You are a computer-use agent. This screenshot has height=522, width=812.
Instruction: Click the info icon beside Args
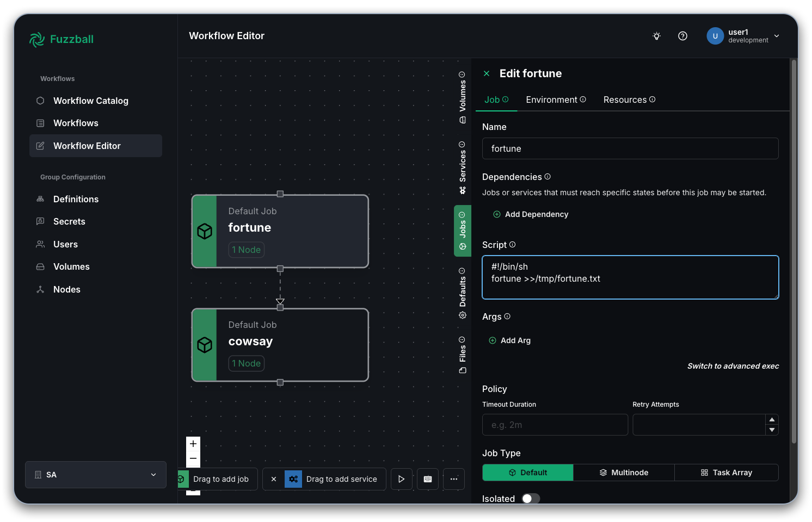[x=507, y=316]
